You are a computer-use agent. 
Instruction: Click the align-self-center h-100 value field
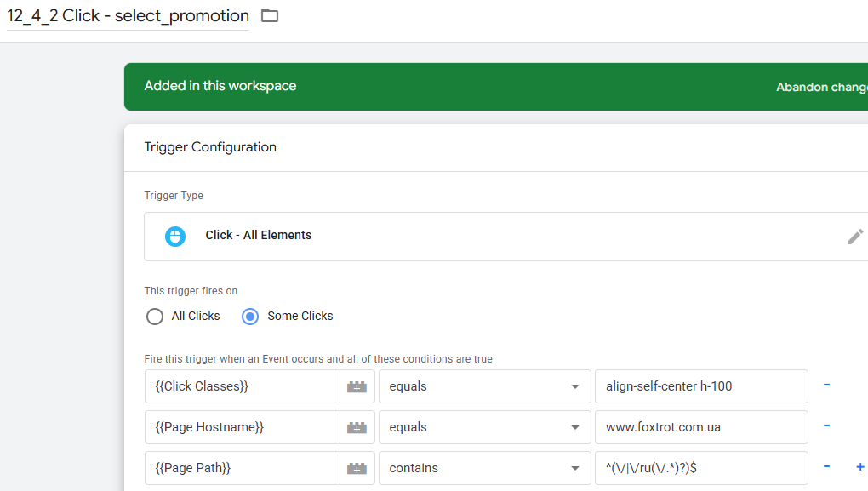point(700,386)
